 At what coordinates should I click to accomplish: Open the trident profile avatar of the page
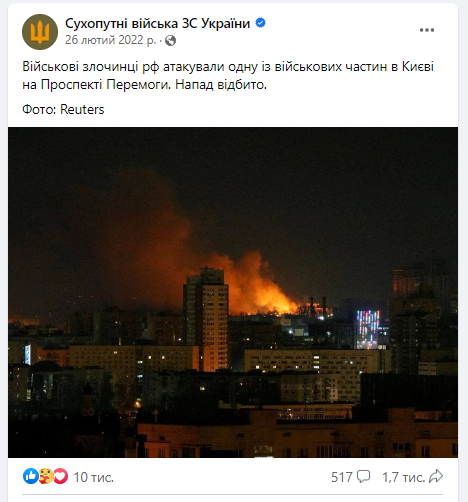click(40, 32)
